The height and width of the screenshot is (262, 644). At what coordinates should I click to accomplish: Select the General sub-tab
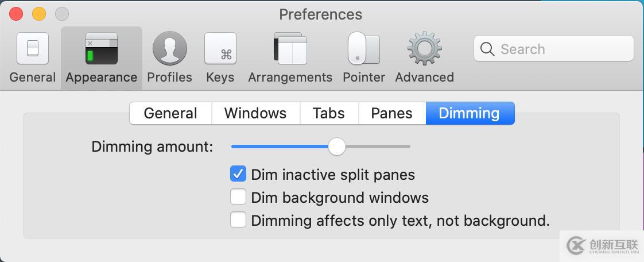[x=170, y=113]
